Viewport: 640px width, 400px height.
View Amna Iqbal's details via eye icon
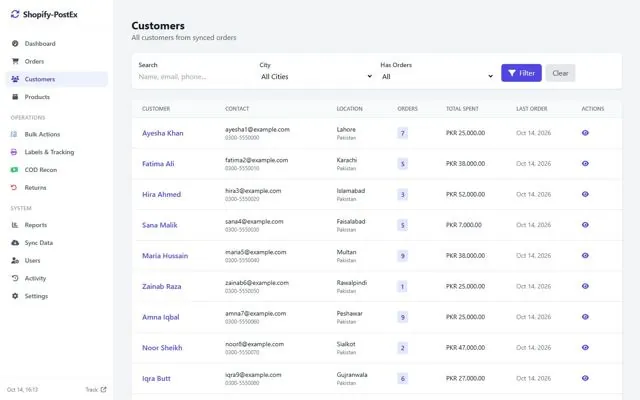[585, 317]
